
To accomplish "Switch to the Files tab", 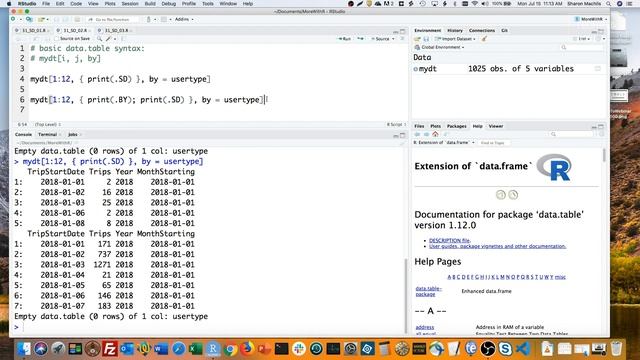I will pyautogui.click(x=419, y=126).
